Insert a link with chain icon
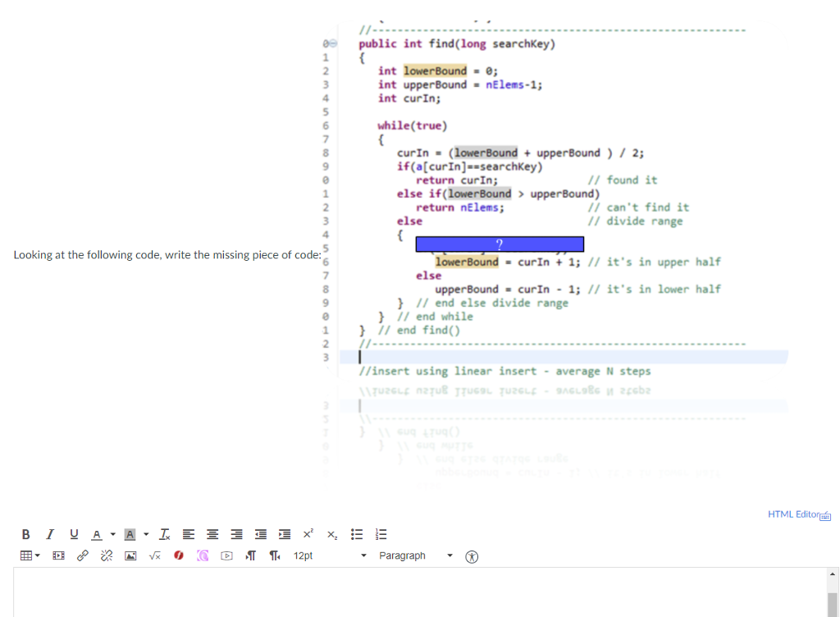 tap(83, 555)
